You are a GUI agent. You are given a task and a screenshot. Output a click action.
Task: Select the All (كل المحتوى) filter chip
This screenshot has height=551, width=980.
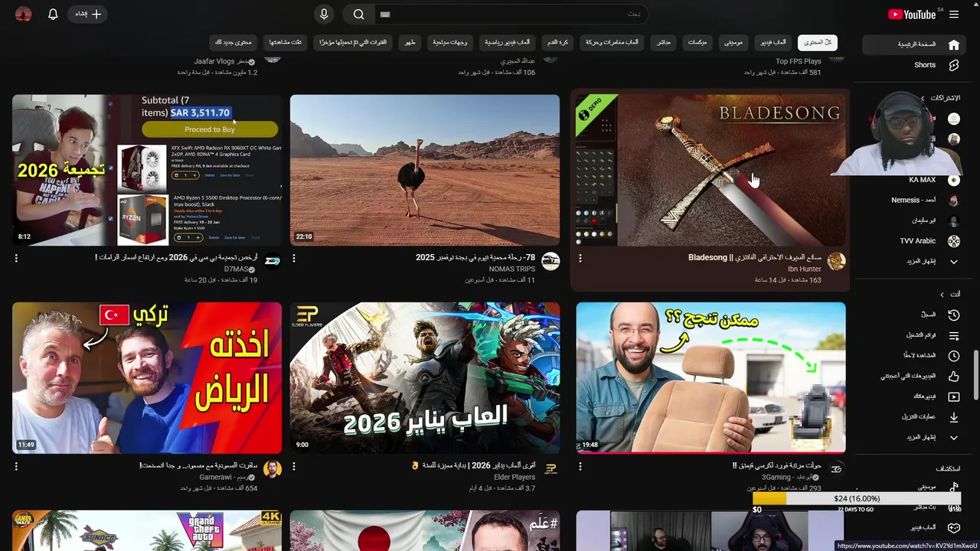pos(817,43)
